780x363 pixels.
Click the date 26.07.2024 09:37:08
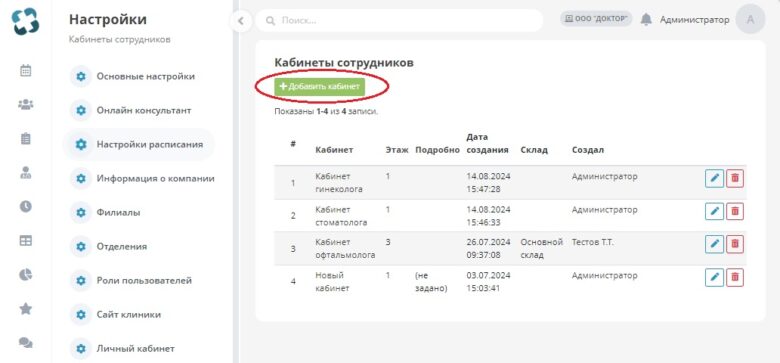click(x=488, y=249)
